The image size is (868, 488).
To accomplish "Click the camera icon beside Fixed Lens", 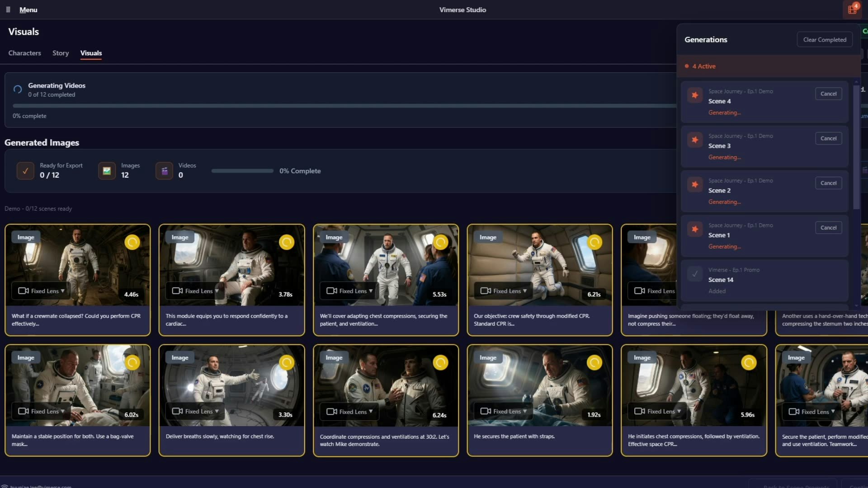I will click(24, 291).
